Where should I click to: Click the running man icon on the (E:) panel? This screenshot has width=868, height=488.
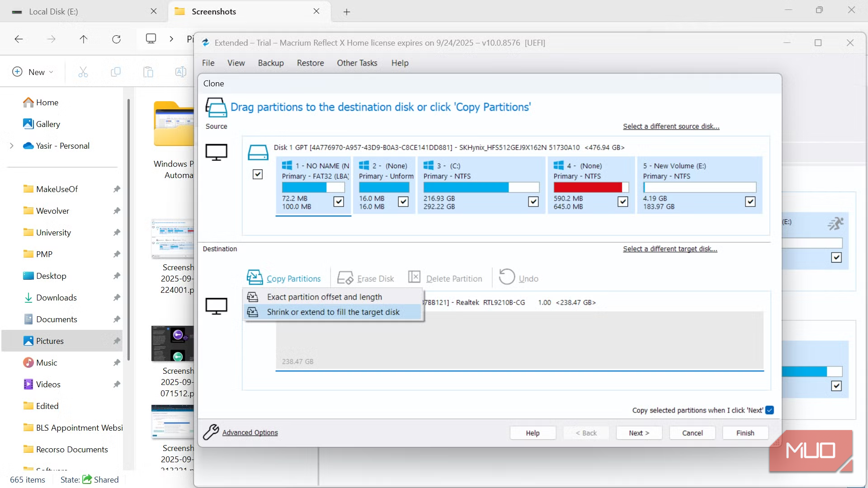click(x=835, y=223)
